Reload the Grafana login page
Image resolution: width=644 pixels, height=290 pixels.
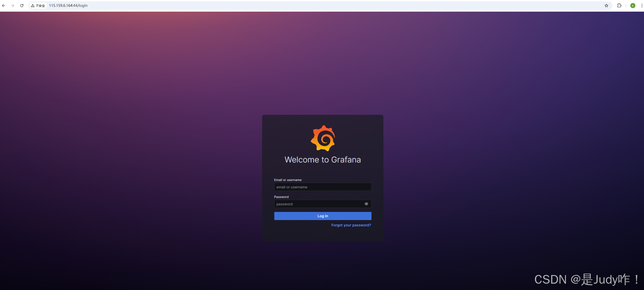coord(22,6)
